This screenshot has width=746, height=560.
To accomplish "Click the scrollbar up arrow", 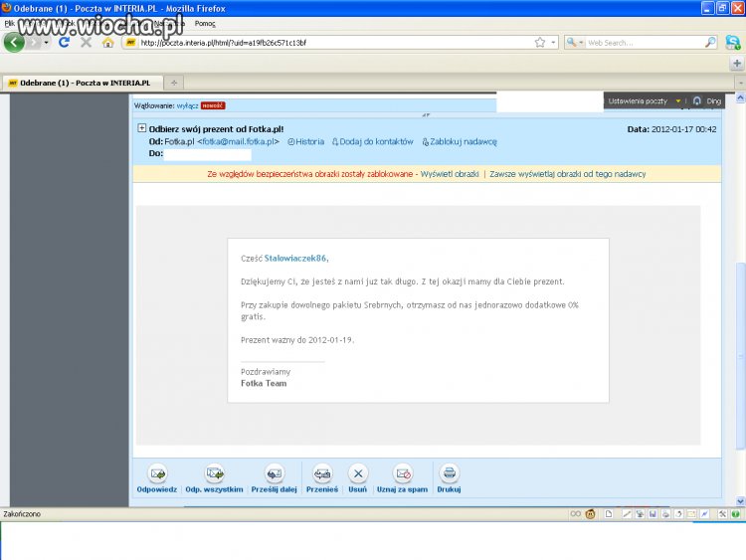I will tap(740, 98).
